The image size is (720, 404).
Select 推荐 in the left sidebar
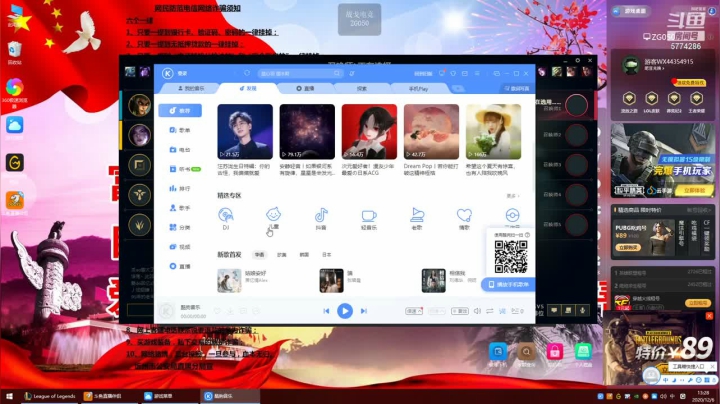[x=180, y=111]
